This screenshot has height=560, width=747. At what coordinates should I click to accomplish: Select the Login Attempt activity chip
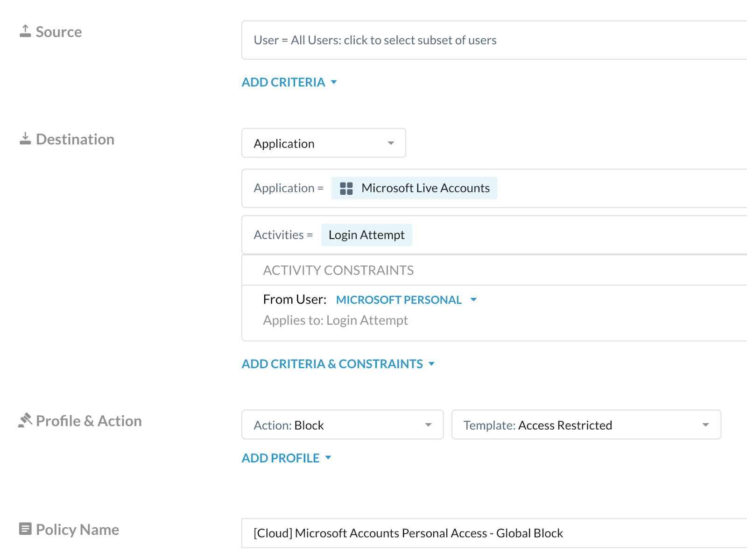[366, 235]
